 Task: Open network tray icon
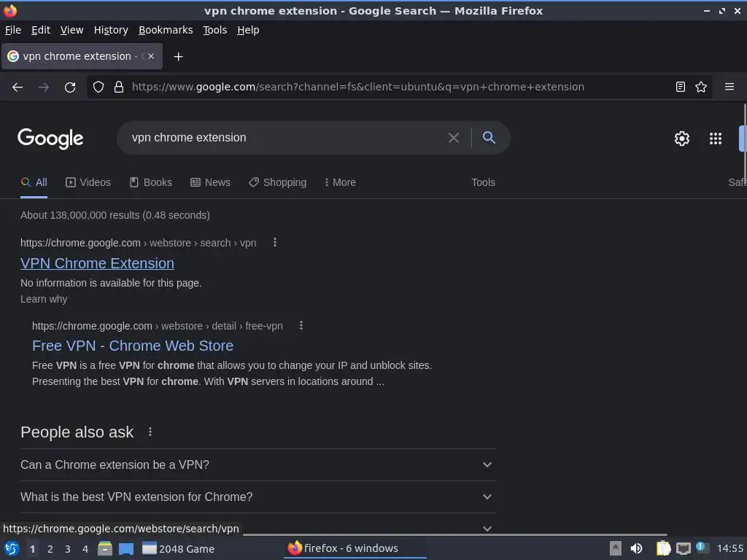[683, 548]
